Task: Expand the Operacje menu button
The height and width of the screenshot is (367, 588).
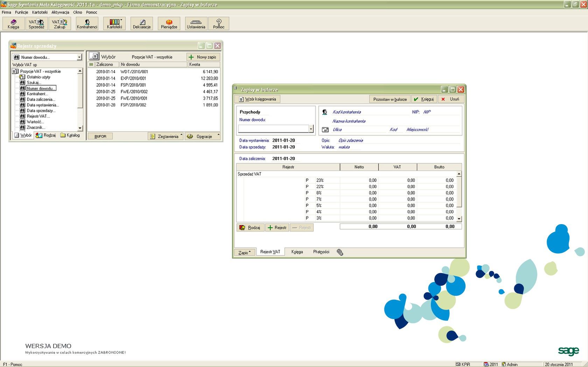Action: click(203, 136)
